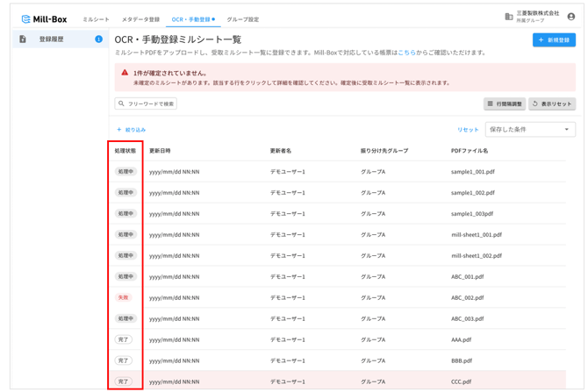Click the 表示リセット button
The height and width of the screenshot is (392, 588).
pyautogui.click(x=552, y=103)
